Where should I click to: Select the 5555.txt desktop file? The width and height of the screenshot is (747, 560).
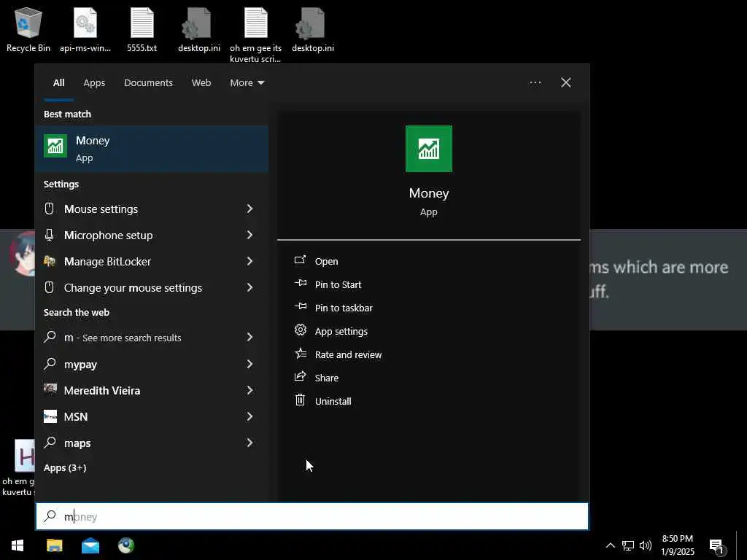click(142, 30)
